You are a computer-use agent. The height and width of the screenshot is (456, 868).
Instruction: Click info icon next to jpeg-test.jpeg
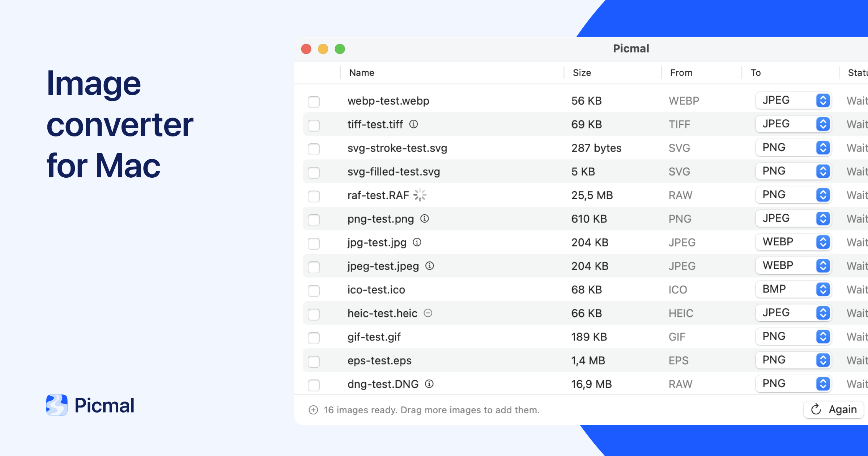430,266
